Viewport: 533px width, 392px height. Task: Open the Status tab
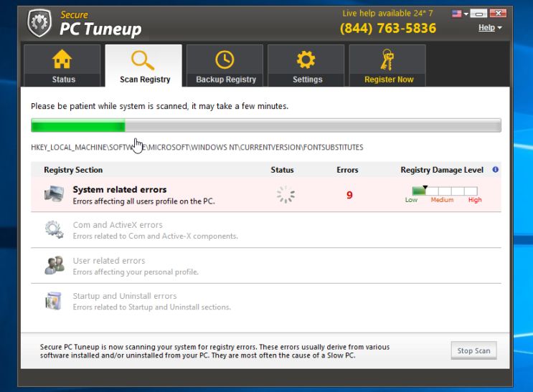pos(62,66)
